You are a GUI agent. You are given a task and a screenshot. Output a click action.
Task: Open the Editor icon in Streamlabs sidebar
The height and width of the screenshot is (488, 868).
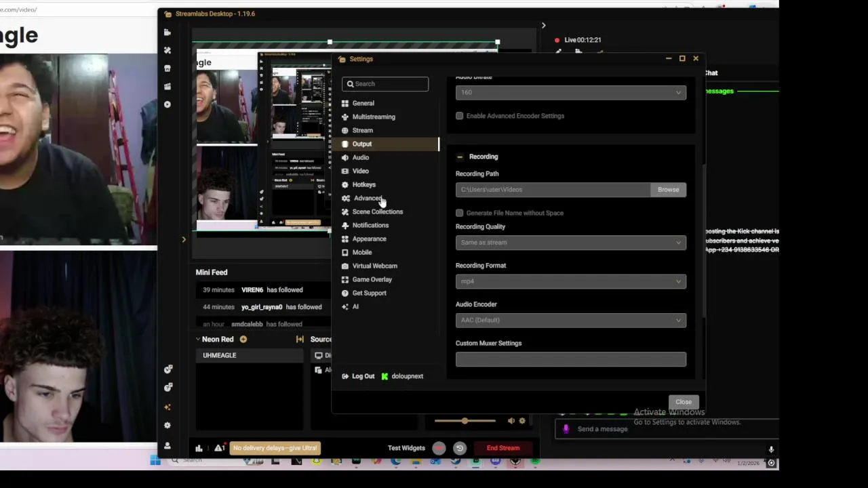pos(167,32)
